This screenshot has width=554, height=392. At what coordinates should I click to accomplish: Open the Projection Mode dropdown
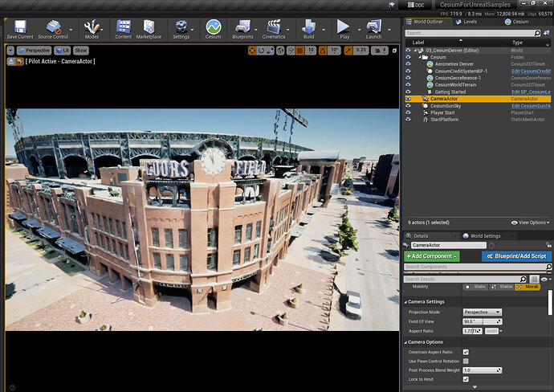click(482, 312)
